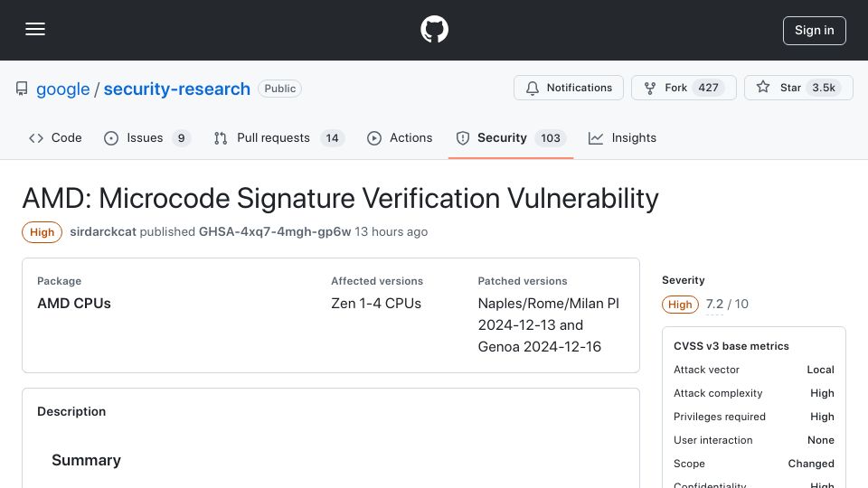The width and height of the screenshot is (868, 488).
Task: Open sirdarckcat's profile link
Action: click(103, 232)
